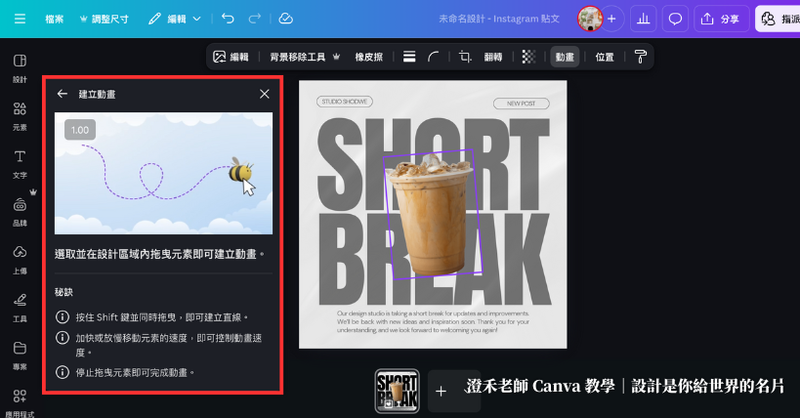Select the STUDIO SHODWE label

tap(344, 102)
